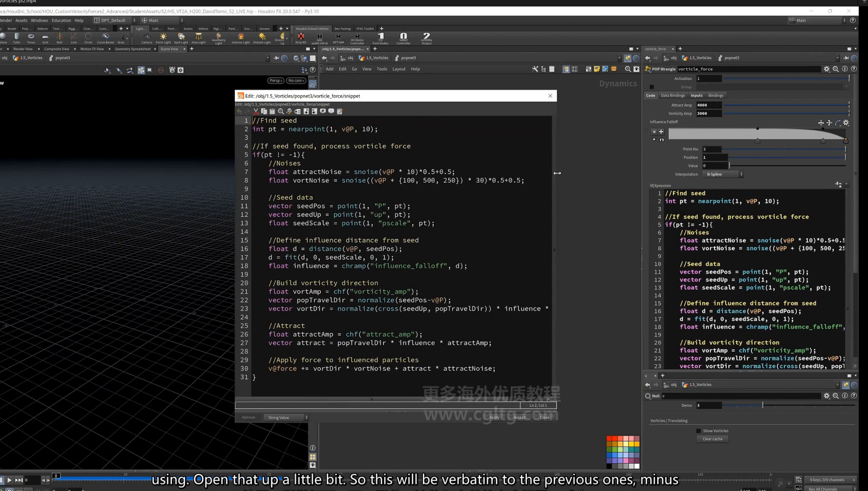Expand the Persp viewport menu

tap(276, 80)
